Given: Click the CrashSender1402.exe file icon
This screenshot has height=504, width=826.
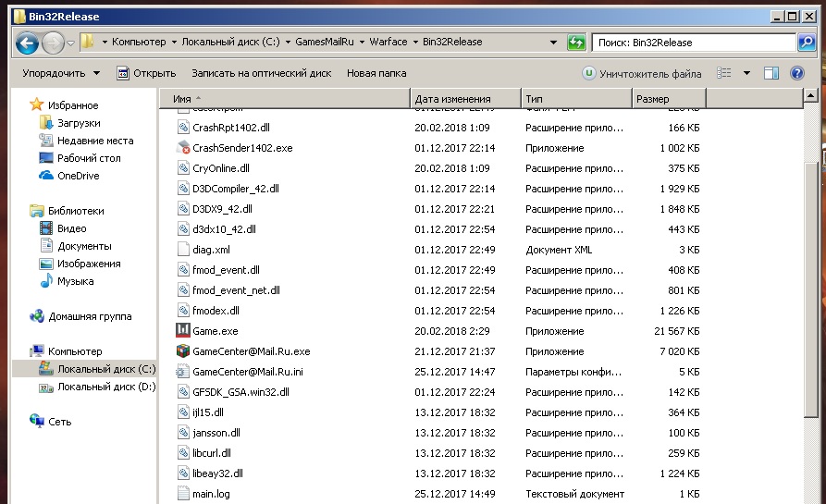Looking at the screenshot, I should point(183,147).
